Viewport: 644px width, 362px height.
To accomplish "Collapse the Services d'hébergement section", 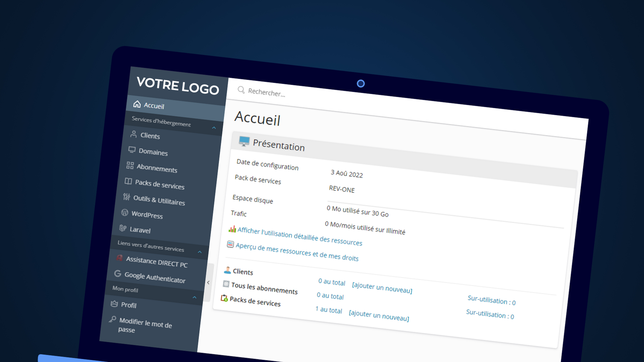I will coord(214,128).
